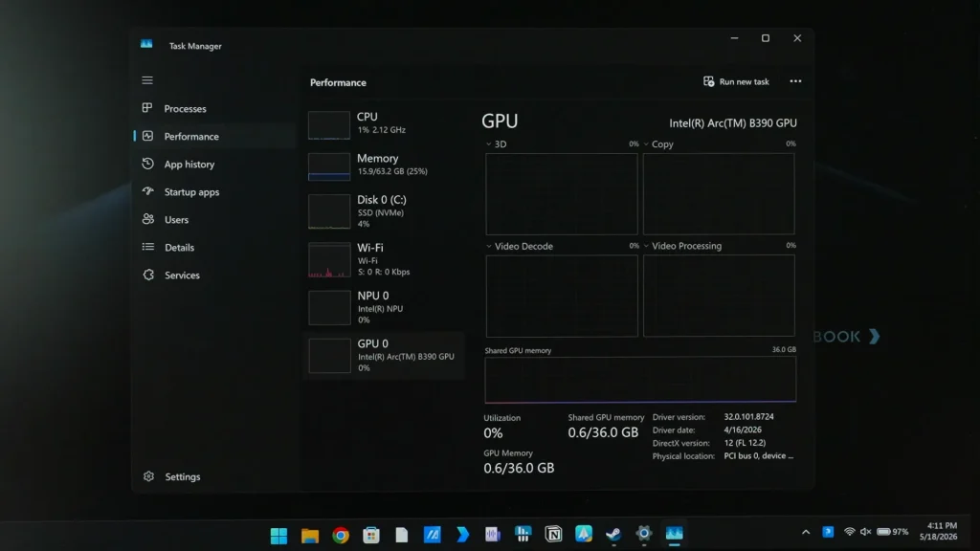The width and height of the screenshot is (980, 551).
Task: Click the muted volume tray icon
Action: pos(865,532)
